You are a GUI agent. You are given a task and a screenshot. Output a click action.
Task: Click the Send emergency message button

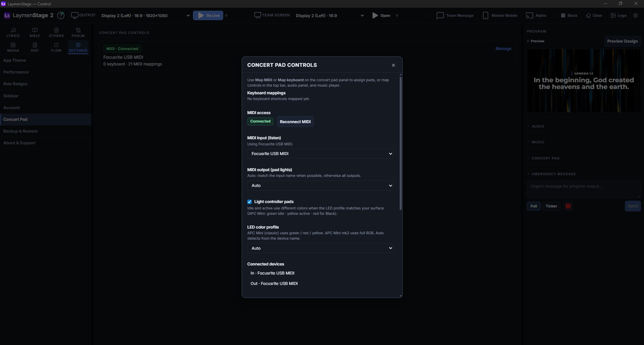click(633, 206)
